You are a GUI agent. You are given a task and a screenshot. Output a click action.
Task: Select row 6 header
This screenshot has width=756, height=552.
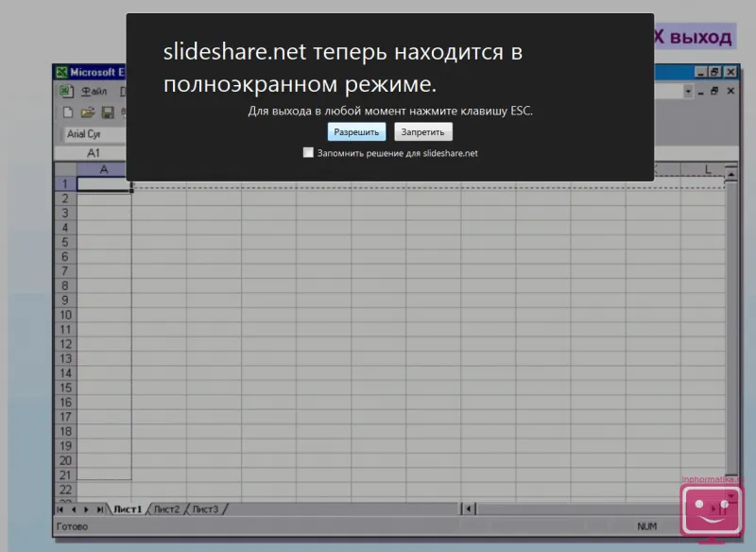pos(65,257)
